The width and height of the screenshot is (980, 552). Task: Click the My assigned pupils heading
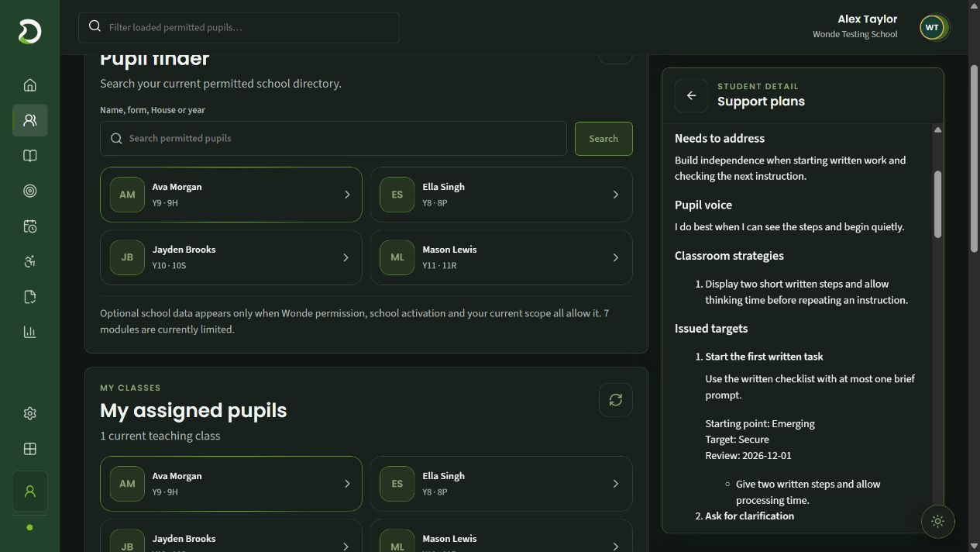[x=193, y=410]
